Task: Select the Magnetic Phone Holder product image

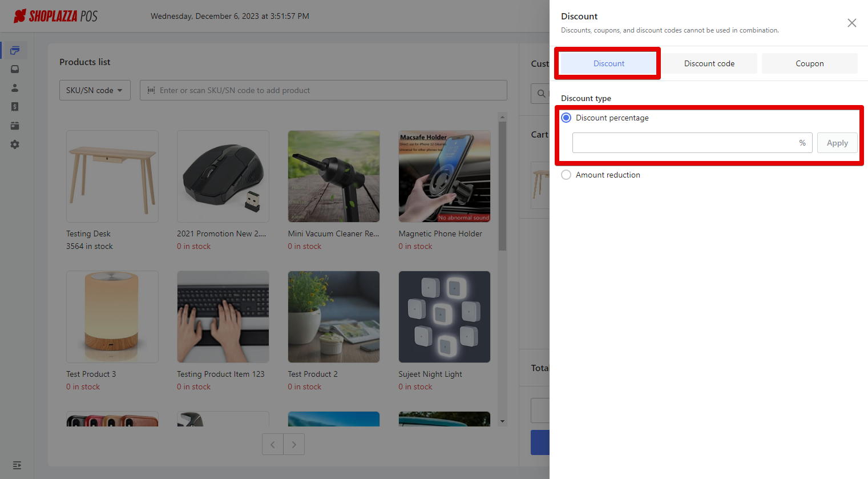Action: (445, 176)
